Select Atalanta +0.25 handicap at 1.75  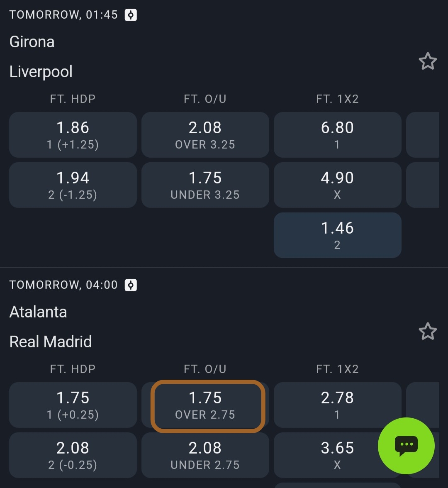(73, 405)
